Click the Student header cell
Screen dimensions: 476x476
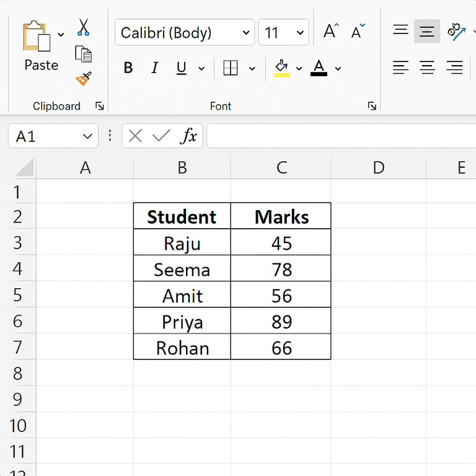[x=182, y=216]
